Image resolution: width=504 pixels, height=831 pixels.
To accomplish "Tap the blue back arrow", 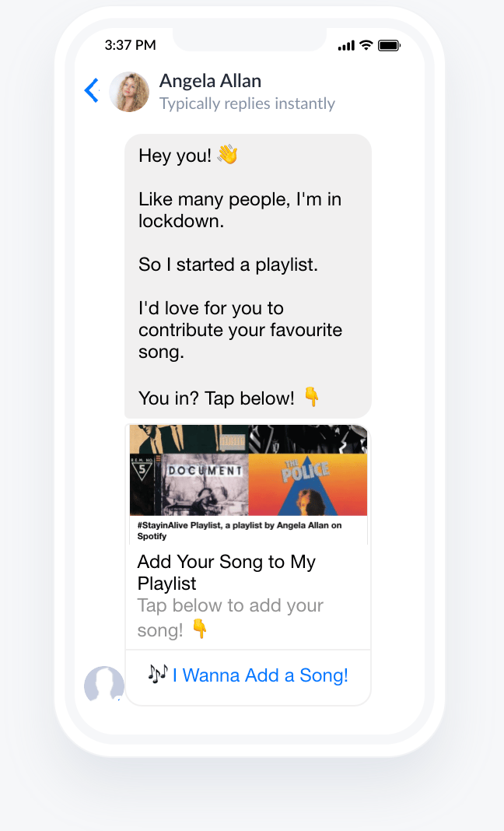I will coord(92,90).
